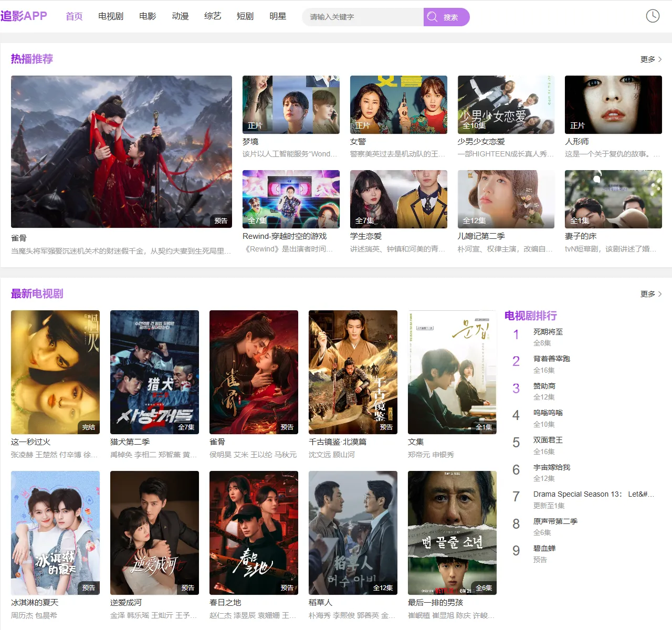
Task: Click description starting 警察美英过去是机动队
Action: pos(398,154)
